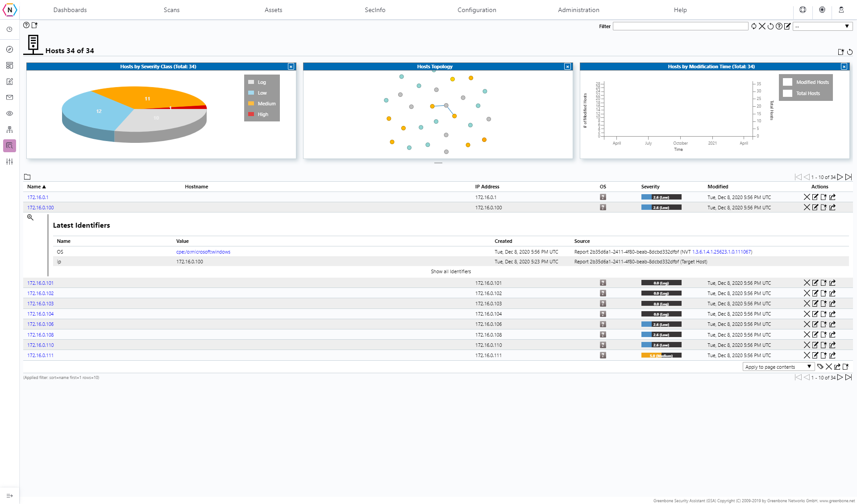
Task: Click the unknown OS icon for 172.16.0.1
Action: tap(603, 197)
